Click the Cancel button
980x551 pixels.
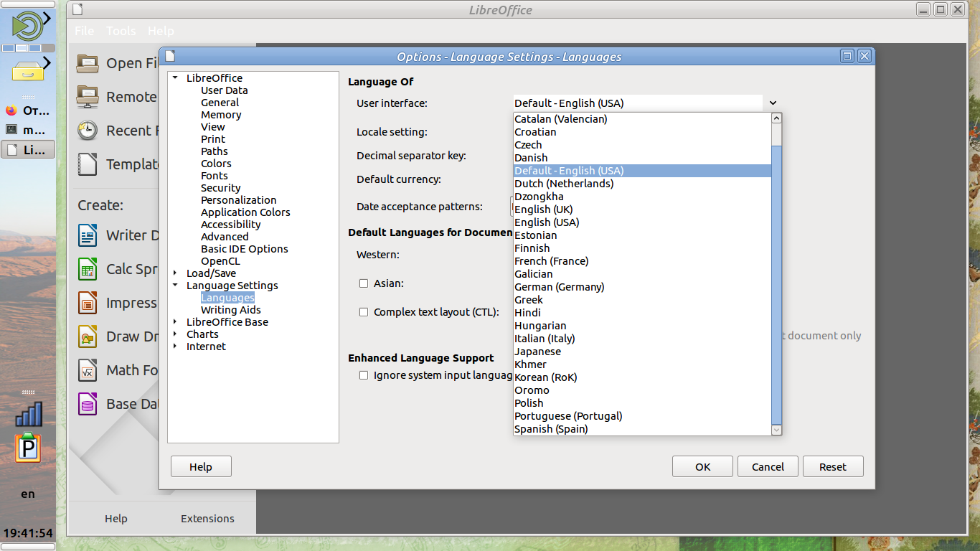[x=768, y=466]
